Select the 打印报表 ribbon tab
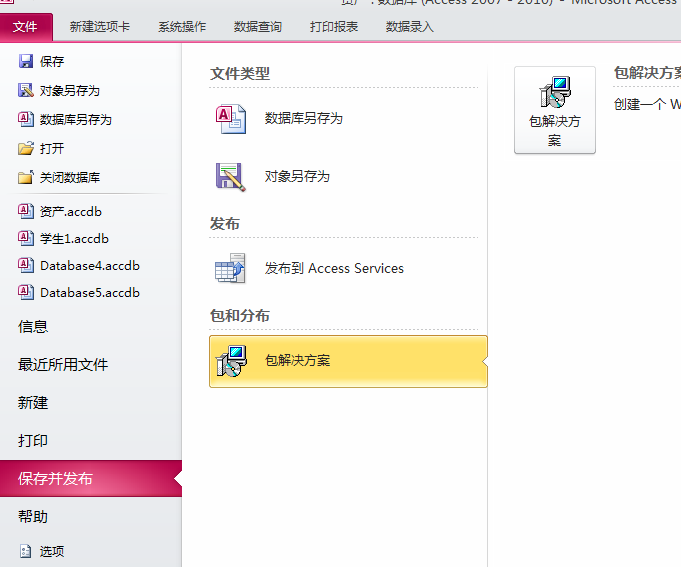Screen dimensions: 681x567 pos(334,27)
